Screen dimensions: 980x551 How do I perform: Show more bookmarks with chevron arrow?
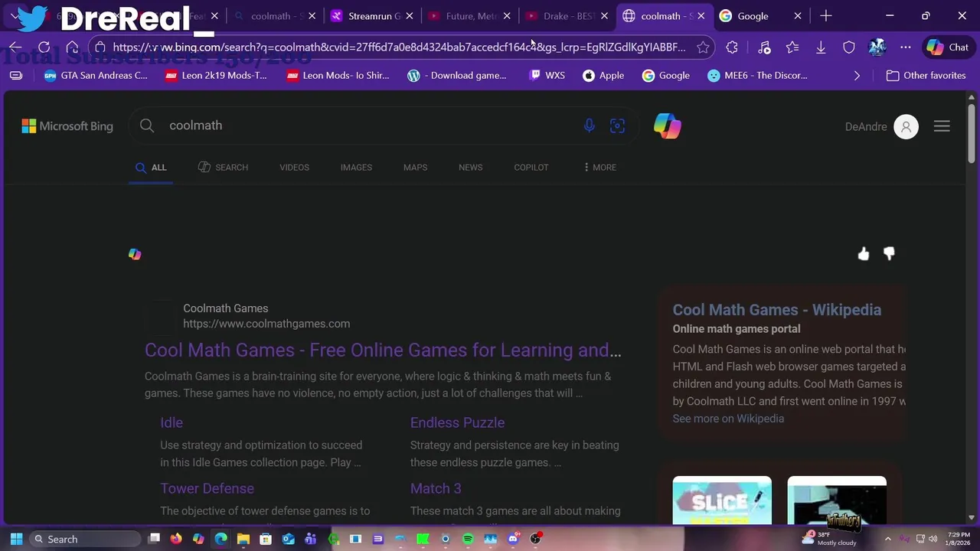(857, 75)
